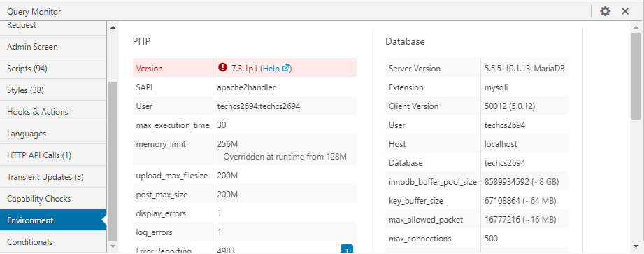Select display_errors value 1
644x254 pixels.
click(x=220, y=213)
